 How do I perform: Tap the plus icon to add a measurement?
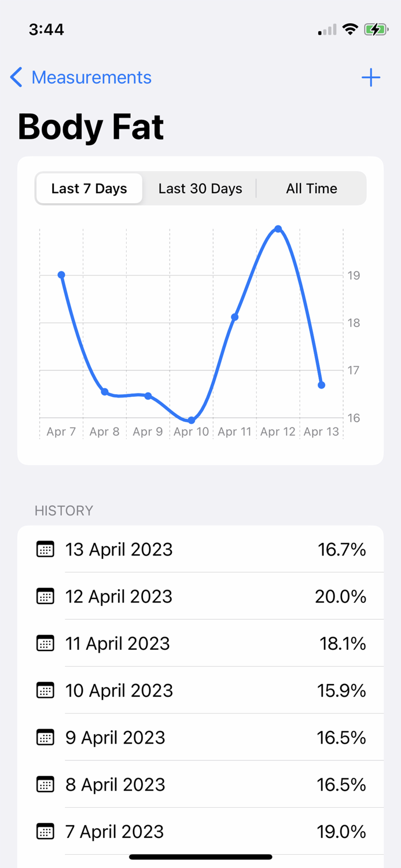point(371,78)
